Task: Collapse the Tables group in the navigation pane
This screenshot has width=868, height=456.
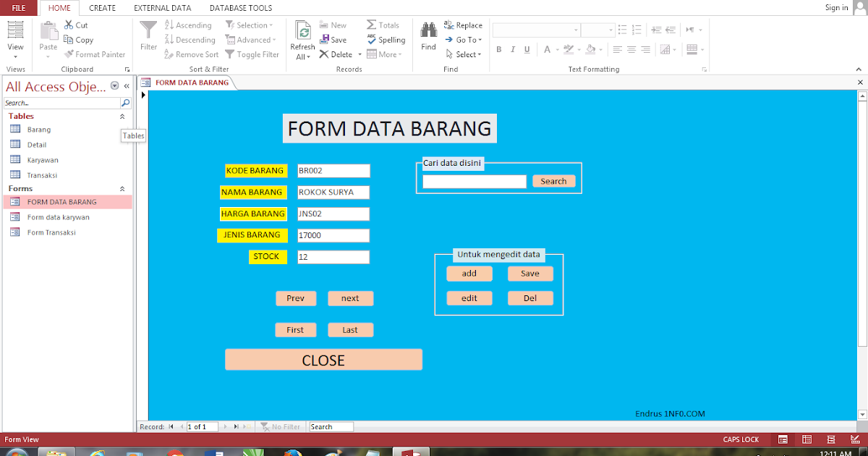Action: (x=122, y=116)
